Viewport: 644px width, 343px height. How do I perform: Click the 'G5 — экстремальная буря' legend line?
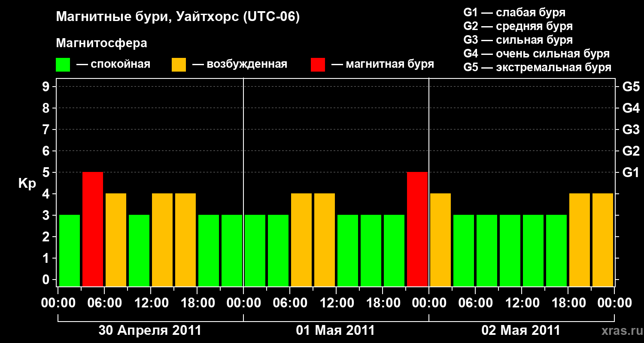538,67
